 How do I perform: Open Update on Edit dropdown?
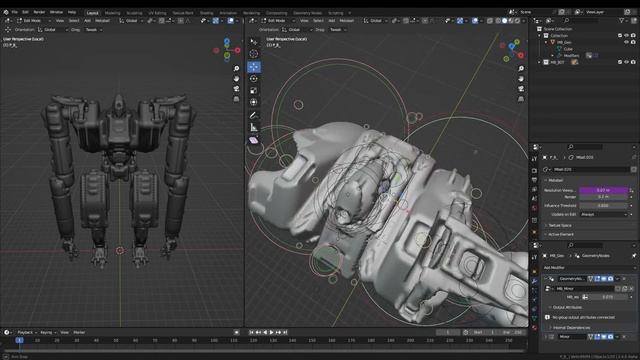[603, 214]
